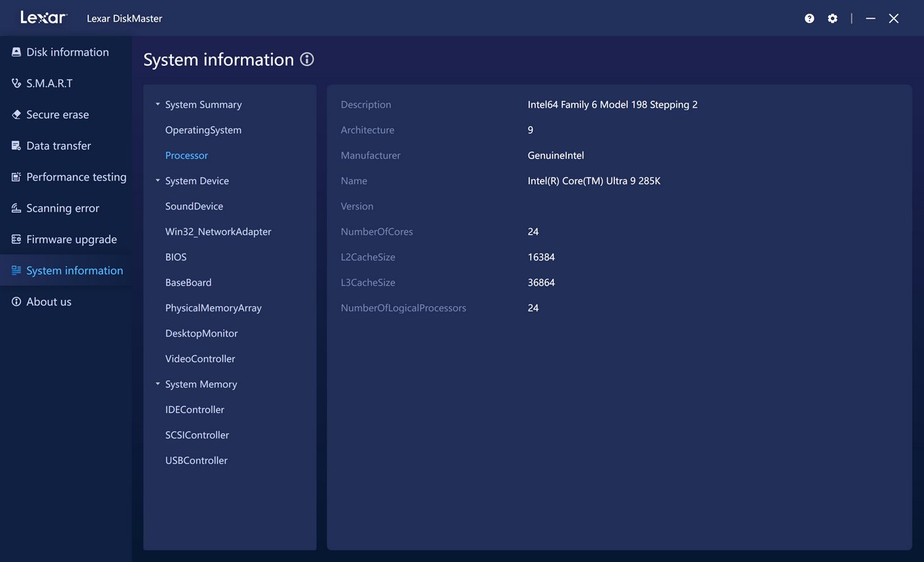Collapse the System Device tree section
Image resolution: width=924 pixels, height=562 pixels.
[157, 181]
